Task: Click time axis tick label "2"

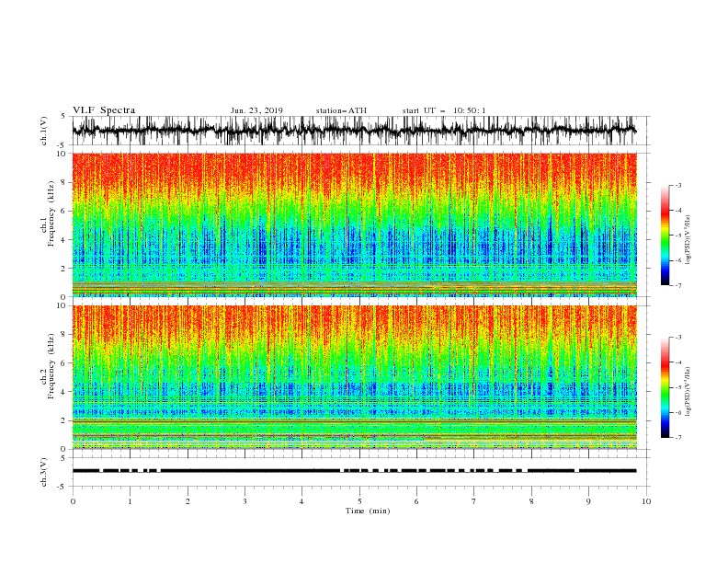Action: pos(188,501)
